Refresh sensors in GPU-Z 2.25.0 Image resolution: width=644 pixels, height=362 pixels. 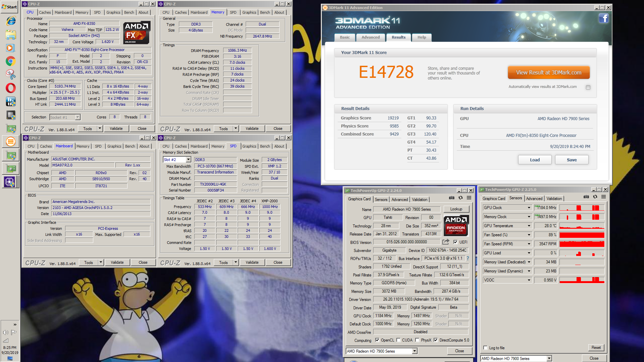(595, 197)
